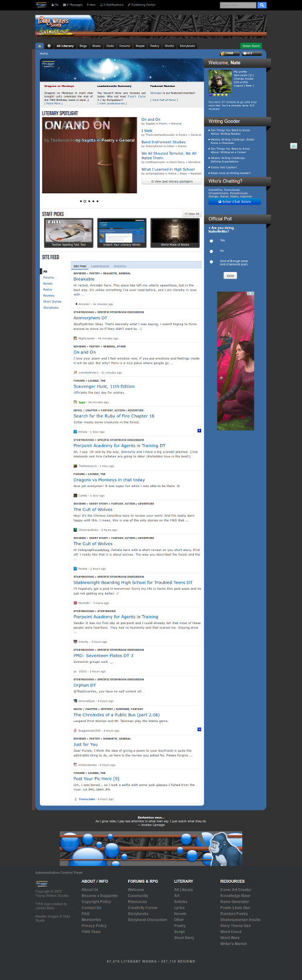Click the Me profile icon link
Image resolution: width=302 pixels, height=980 pixels.
click(55, 4)
